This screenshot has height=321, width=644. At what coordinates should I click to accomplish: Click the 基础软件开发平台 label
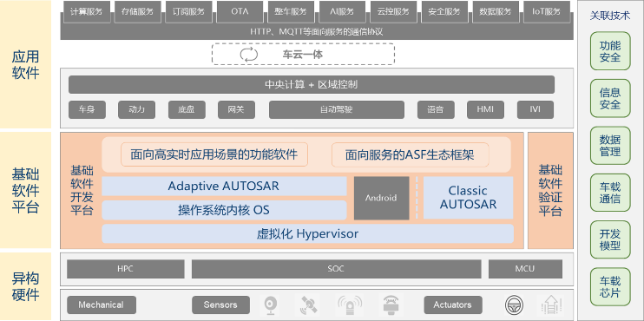82,191
